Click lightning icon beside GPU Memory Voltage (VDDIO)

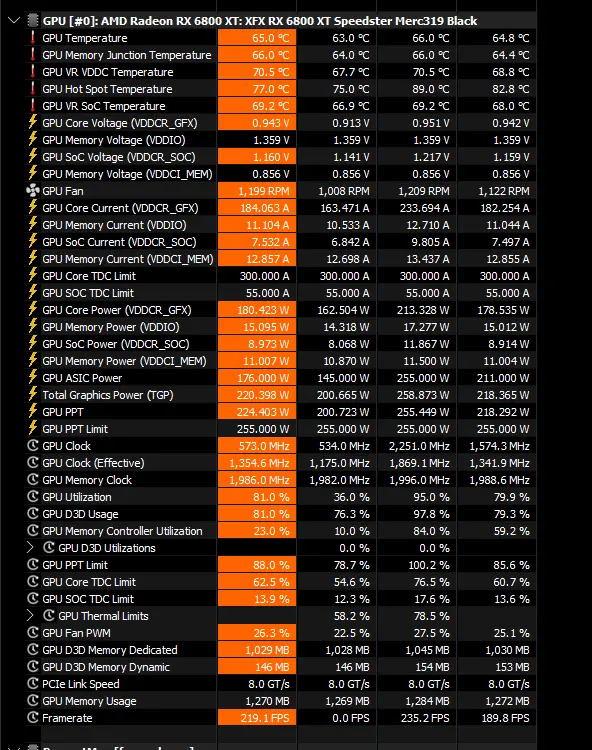pyautogui.click(x=33, y=140)
